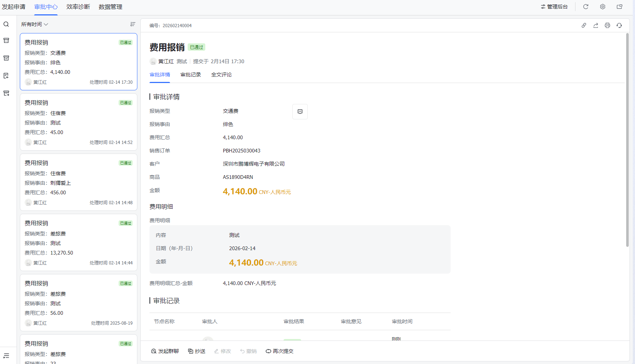
Task: Open the 效率诊断 menu
Action: 78,7
